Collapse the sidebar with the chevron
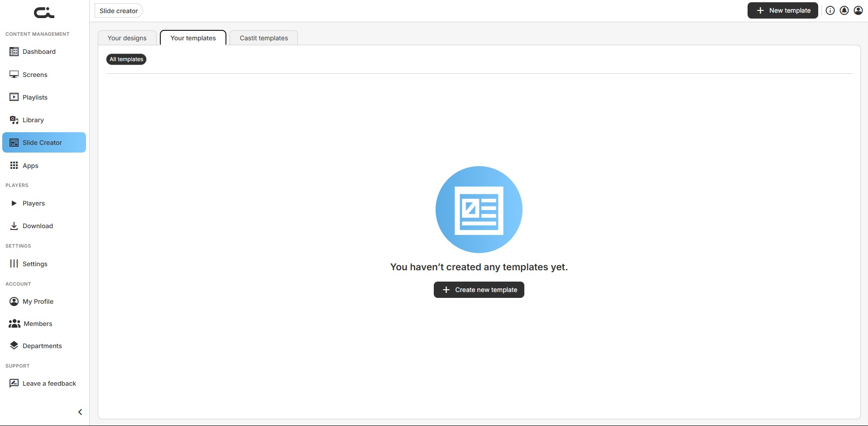 coord(80,412)
